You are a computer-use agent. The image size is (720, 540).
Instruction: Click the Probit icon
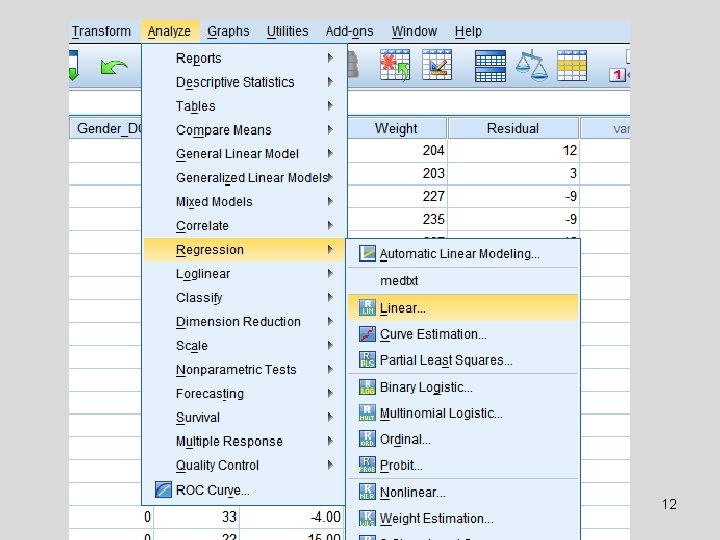367,465
